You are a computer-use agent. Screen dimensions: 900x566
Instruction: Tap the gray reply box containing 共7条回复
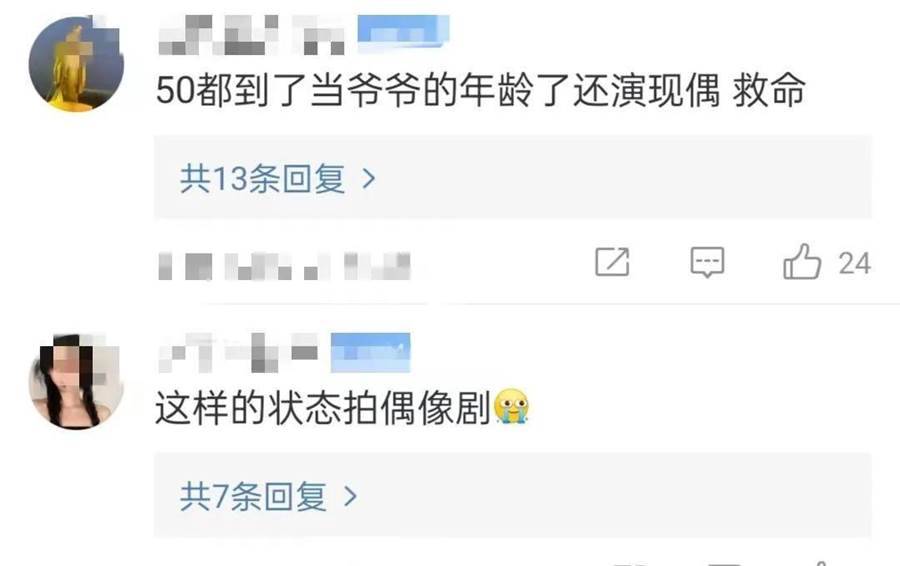coord(513,495)
